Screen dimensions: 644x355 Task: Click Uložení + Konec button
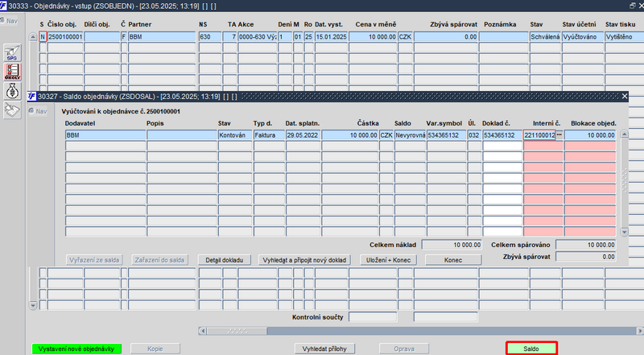tap(388, 260)
